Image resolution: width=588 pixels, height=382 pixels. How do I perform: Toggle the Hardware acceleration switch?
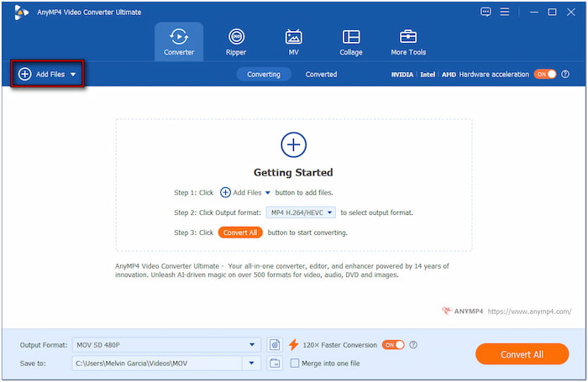tap(545, 74)
